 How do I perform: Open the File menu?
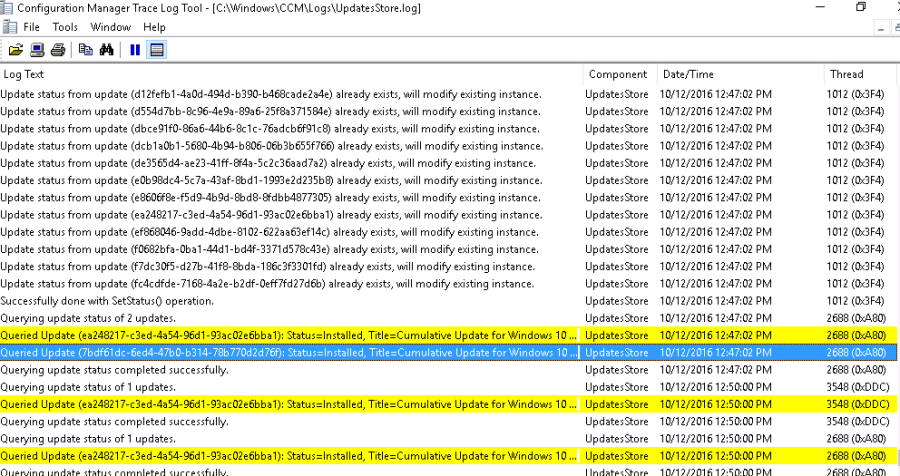31,27
